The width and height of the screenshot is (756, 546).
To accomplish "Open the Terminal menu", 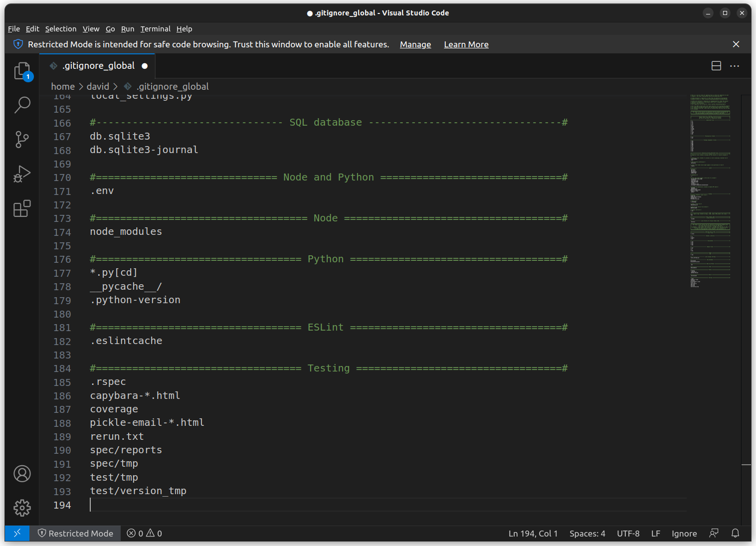I will coord(155,29).
